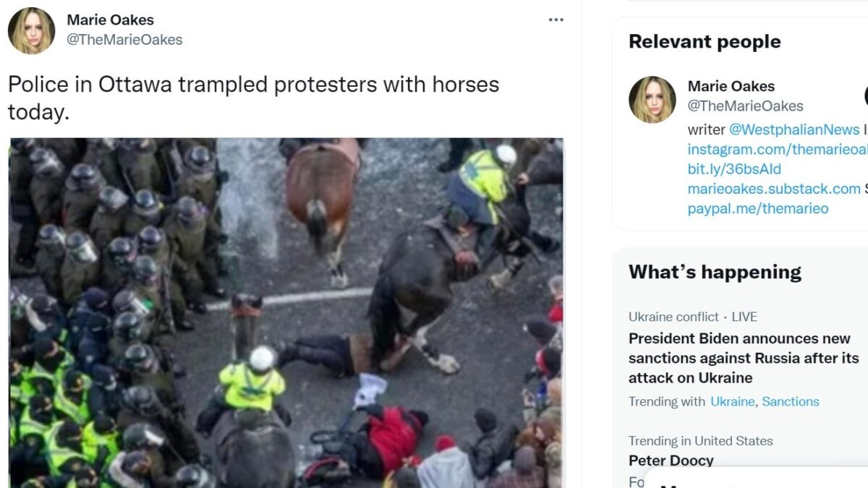
Task: Open the tweet's three-dot more menu
Action: (x=556, y=20)
